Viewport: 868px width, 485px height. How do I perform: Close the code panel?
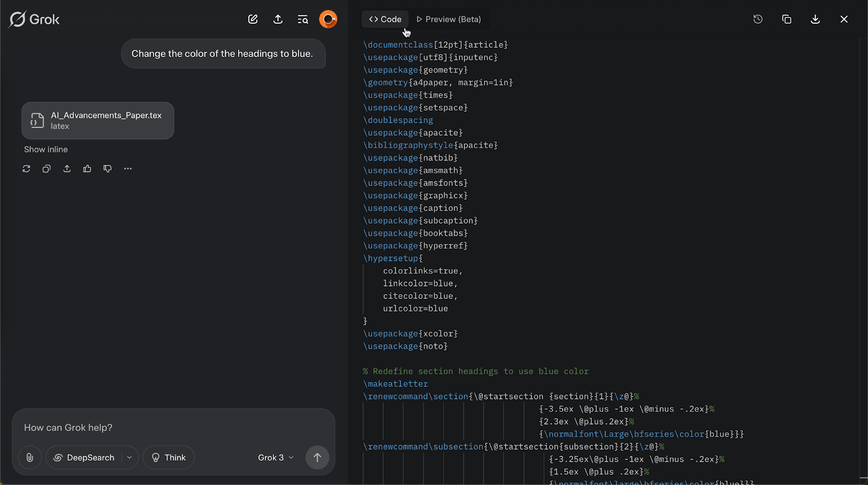[x=844, y=20]
